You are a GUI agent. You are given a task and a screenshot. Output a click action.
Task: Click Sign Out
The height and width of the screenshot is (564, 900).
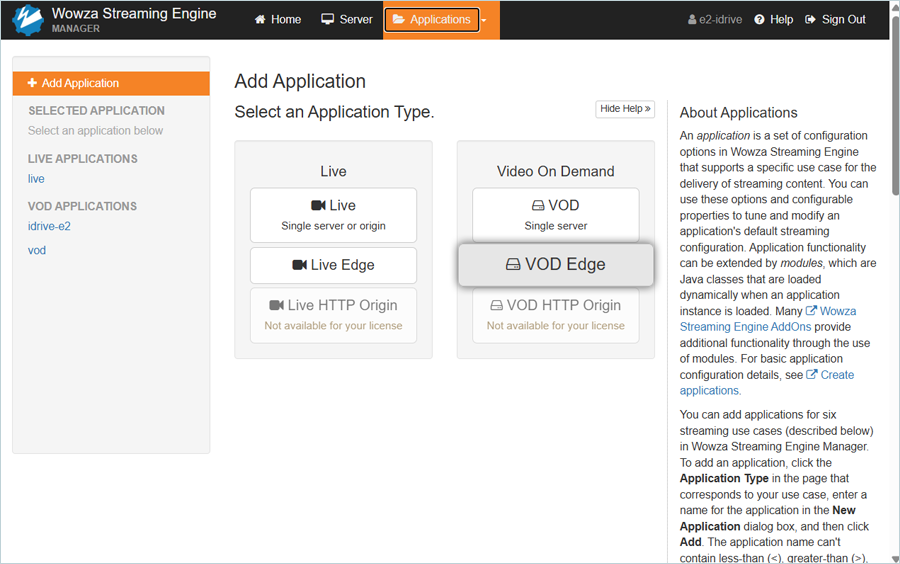point(835,20)
